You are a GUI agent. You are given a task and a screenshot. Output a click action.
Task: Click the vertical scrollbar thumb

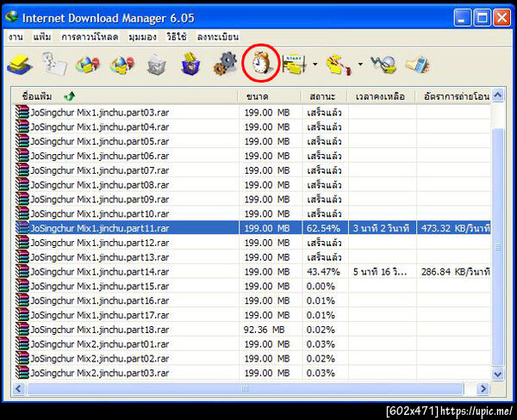coord(497,247)
